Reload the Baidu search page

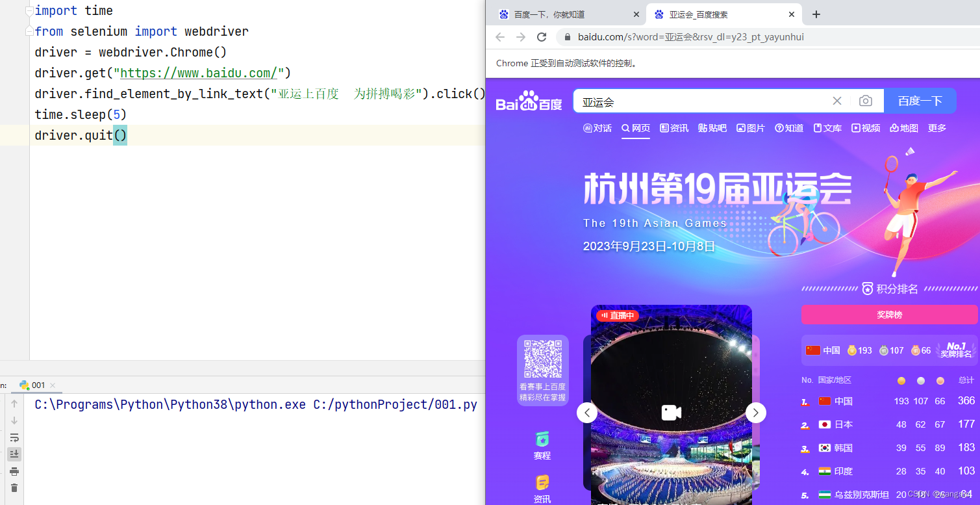542,37
